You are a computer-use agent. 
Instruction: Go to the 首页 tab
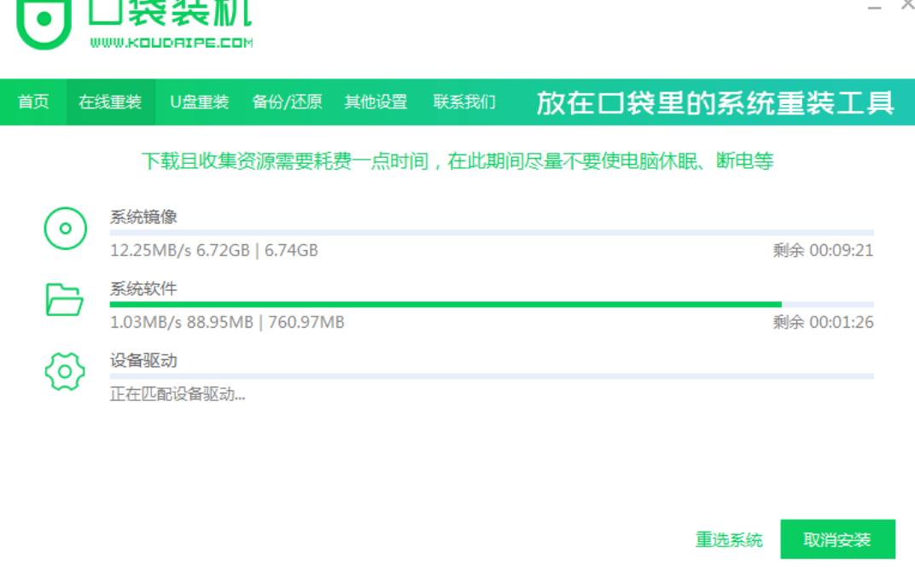[33, 102]
